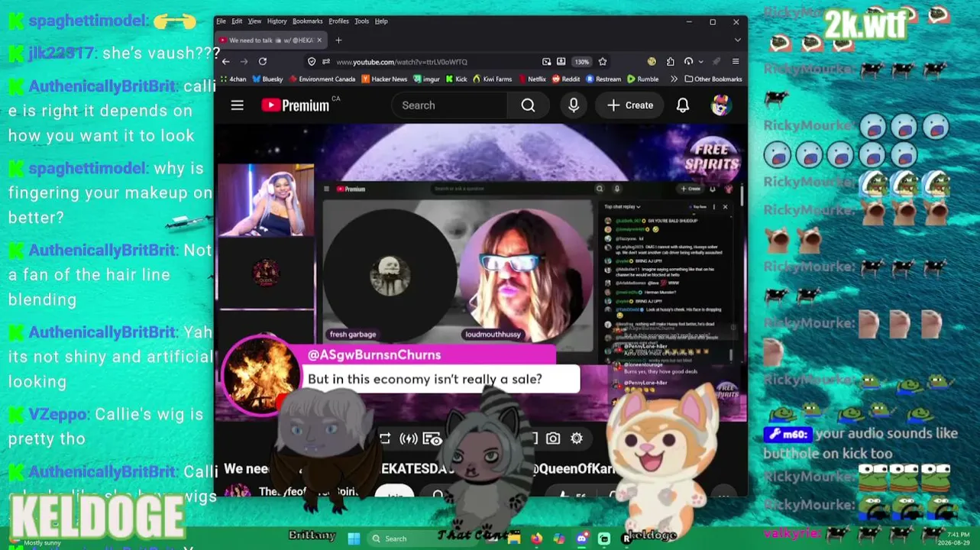
Task: Open the green app icon next to Discord in the taskbar
Action: pos(604,539)
